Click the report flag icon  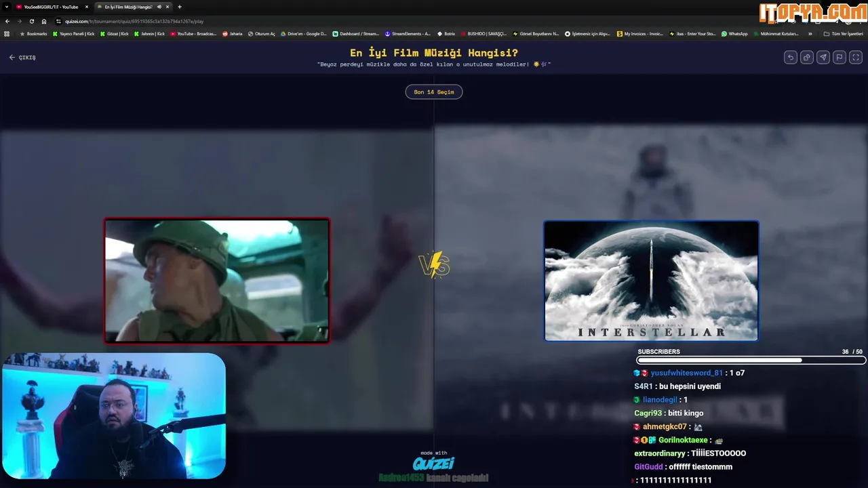click(839, 58)
